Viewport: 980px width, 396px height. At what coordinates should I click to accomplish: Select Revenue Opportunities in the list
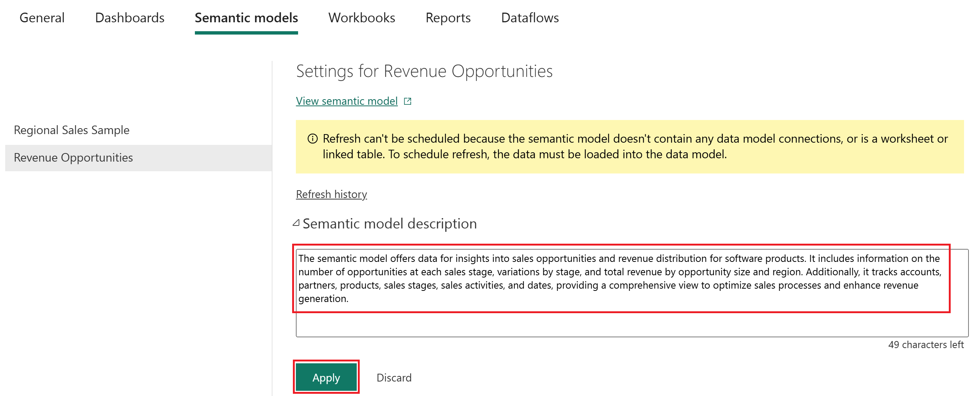coord(138,158)
